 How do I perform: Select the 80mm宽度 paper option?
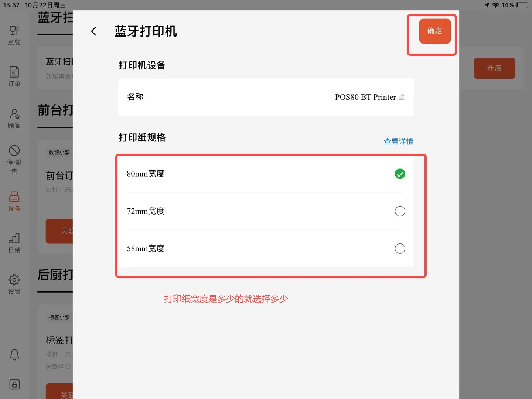[x=266, y=174]
